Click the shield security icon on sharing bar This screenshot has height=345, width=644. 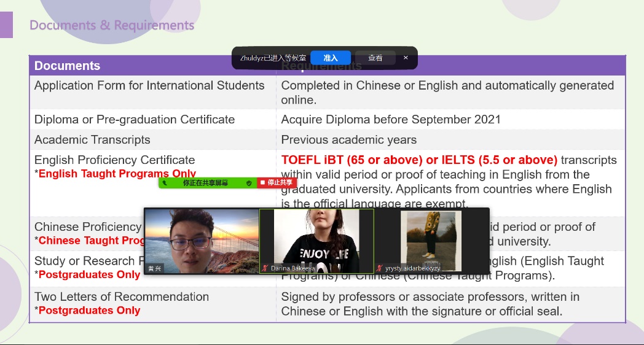pos(249,183)
